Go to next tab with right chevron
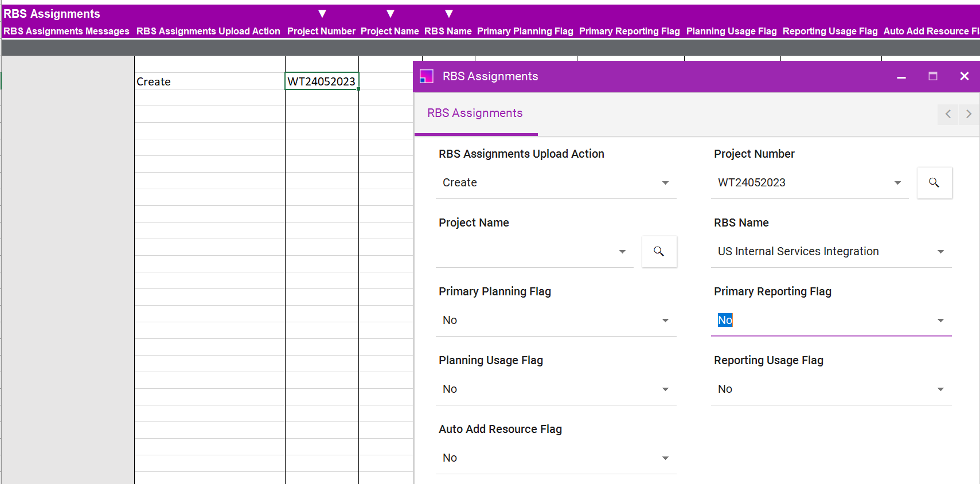The image size is (980, 484). [969, 114]
